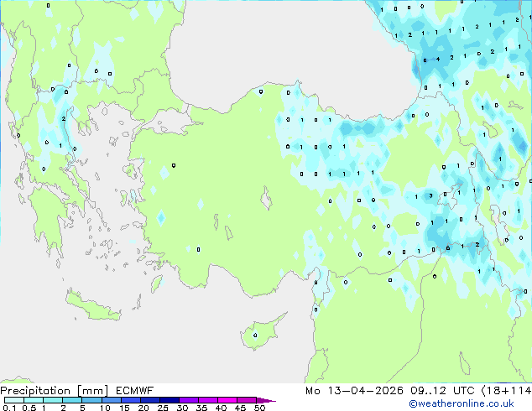Click the "2" value over northern Greece
Screen dimensions: 532x411
pyautogui.click(x=64, y=119)
